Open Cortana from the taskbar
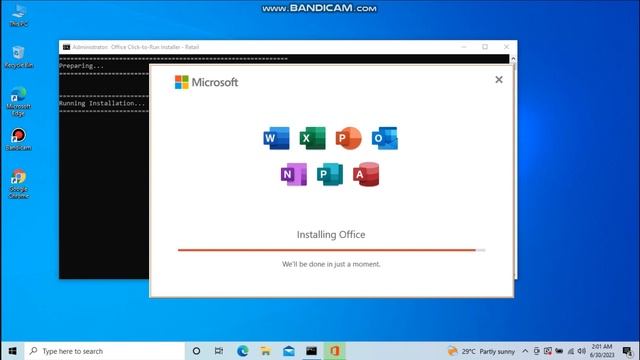This screenshot has height=360, width=640. (x=196, y=351)
